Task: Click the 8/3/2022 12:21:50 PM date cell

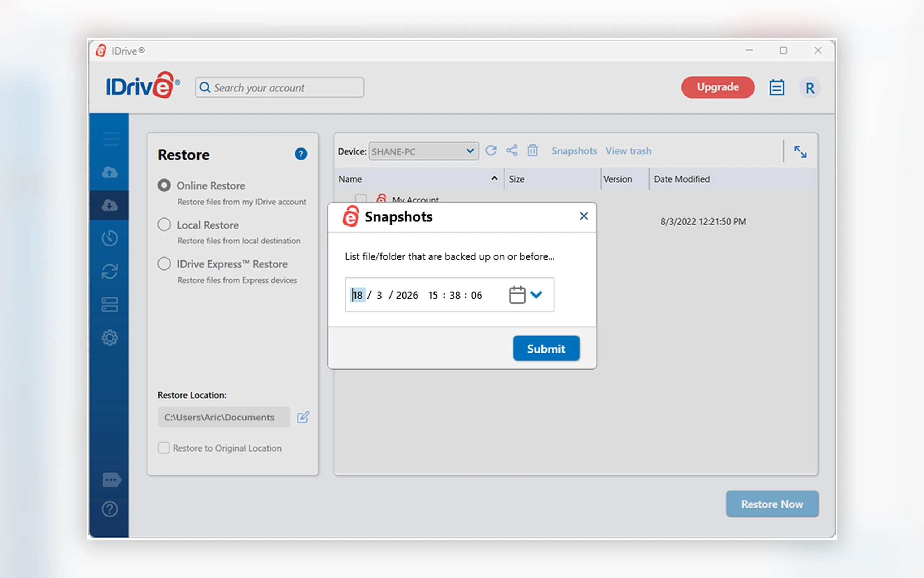Action: pos(703,222)
